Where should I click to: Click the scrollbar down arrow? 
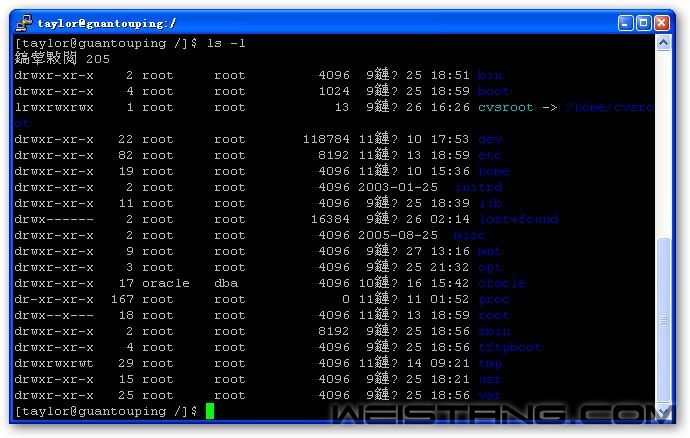tap(665, 410)
